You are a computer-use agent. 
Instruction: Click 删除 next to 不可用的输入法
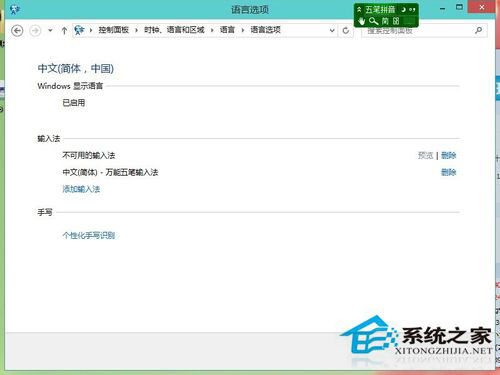coord(449,155)
